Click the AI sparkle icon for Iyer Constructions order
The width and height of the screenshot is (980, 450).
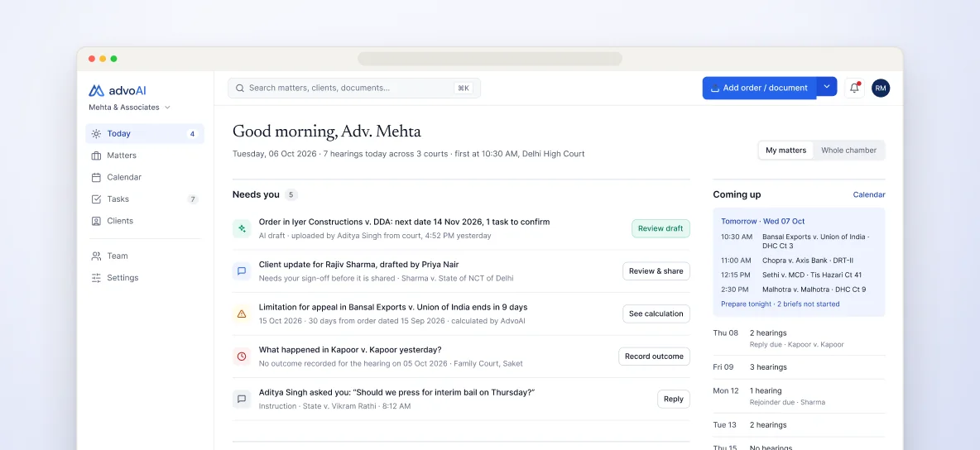click(242, 229)
